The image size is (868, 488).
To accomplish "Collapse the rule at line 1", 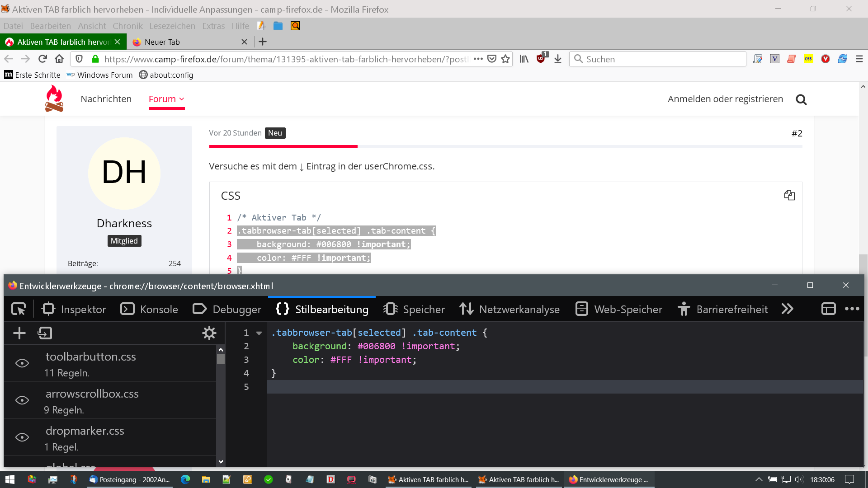I will [x=259, y=333].
